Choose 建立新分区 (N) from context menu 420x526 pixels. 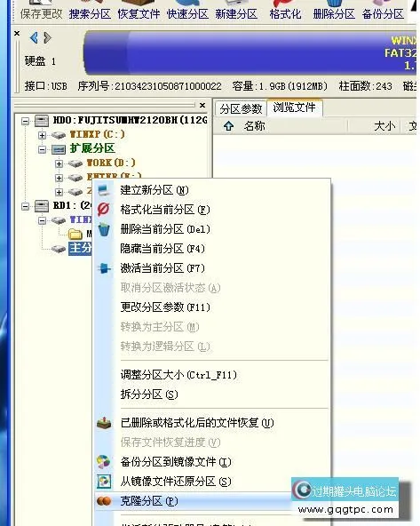click(211, 190)
